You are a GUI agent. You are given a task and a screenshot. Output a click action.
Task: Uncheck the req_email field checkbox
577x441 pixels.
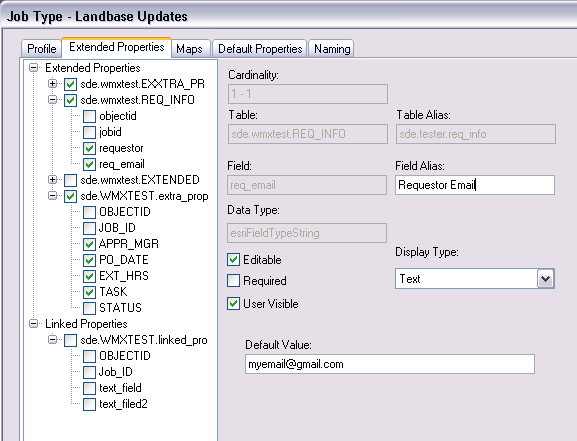point(89,164)
